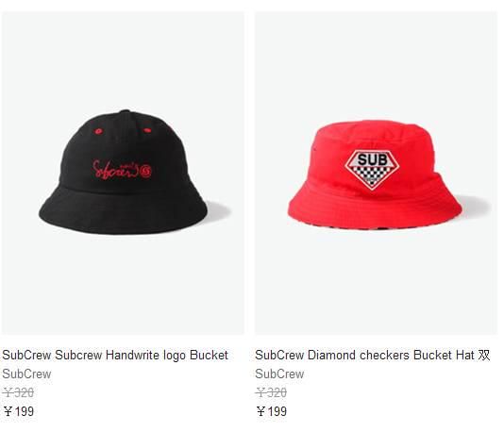
Task: Open the SubCrew brand link under the black hat
Action: tap(26, 374)
